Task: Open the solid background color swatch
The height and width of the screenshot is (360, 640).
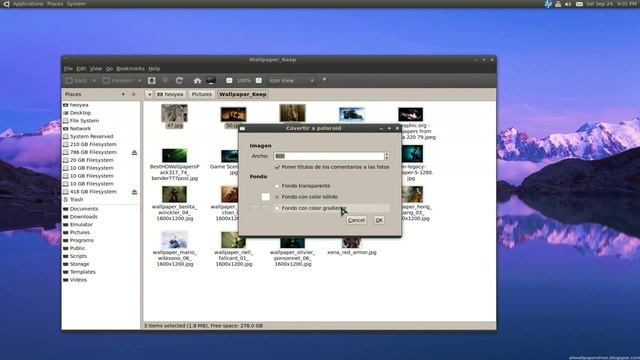Action: point(265,197)
